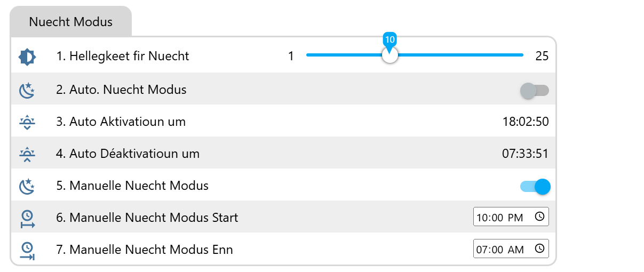This screenshot has width=644, height=272.
Task: Click the slider minimum value 1
Action: click(291, 56)
